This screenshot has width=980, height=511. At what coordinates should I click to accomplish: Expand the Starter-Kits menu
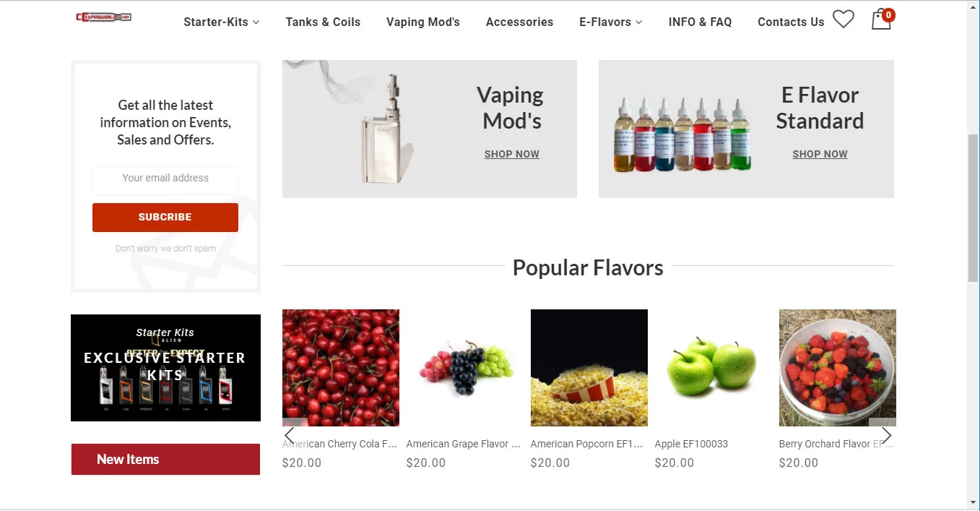pyautogui.click(x=221, y=22)
